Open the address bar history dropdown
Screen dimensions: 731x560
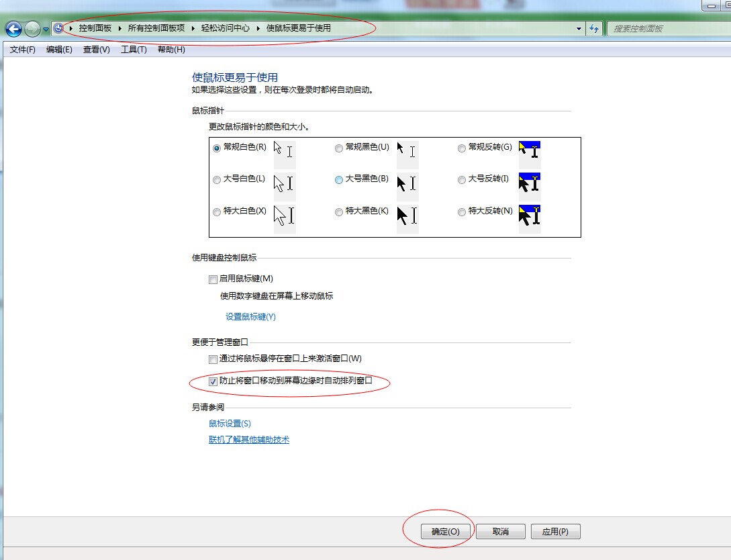pyautogui.click(x=579, y=28)
